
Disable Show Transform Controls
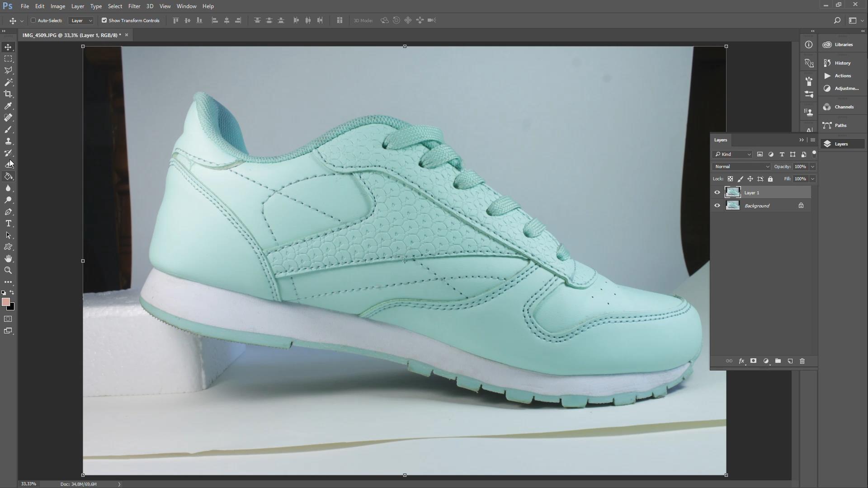pyautogui.click(x=104, y=20)
